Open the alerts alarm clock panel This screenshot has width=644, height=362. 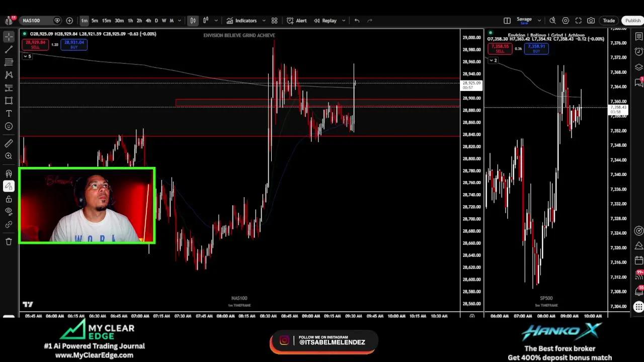tap(638, 51)
